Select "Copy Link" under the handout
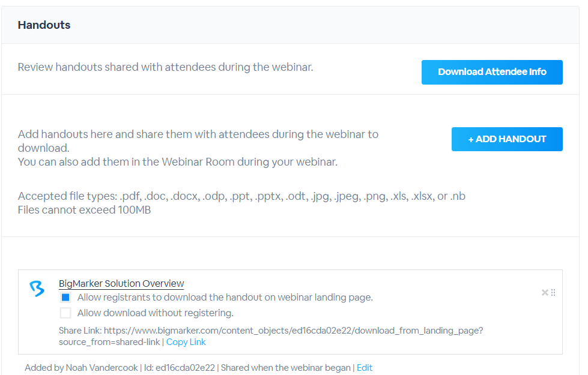Image resolution: width=588 pixels, height=375 pixels. point(186,341)
